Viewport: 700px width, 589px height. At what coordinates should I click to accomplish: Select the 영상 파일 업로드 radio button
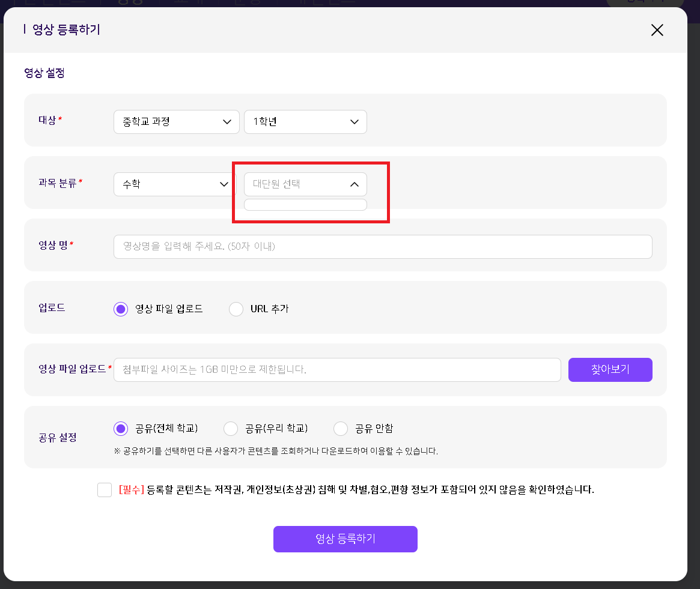click(x=121, y=309)
